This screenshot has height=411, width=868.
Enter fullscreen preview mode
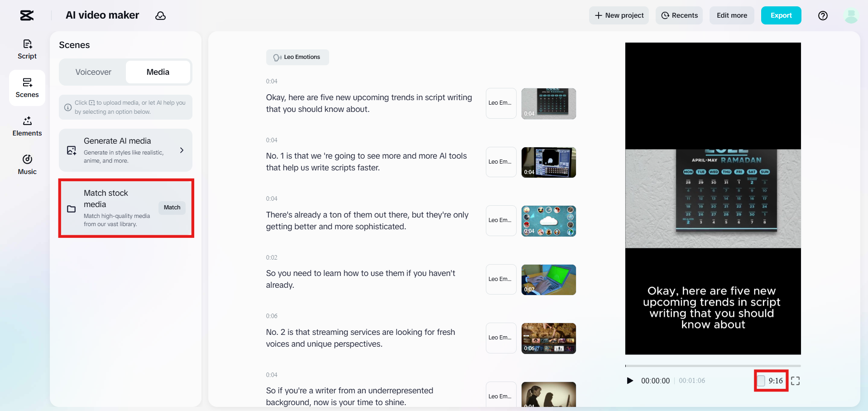795,381
